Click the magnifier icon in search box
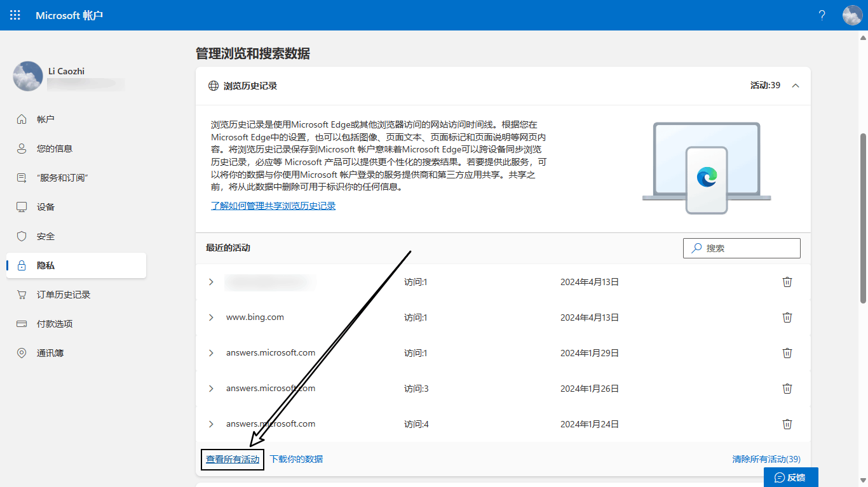Viewport: 868px width, 487px height. click(697, 248)
